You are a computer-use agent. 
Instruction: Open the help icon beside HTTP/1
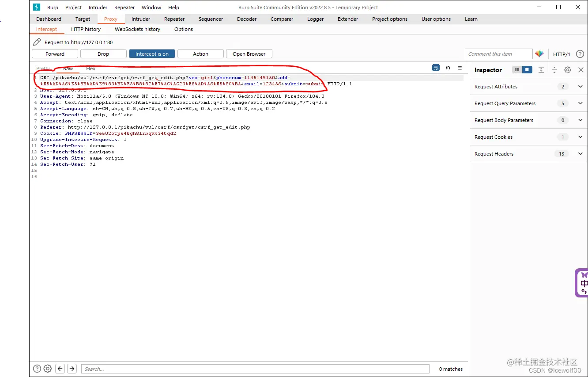(x=580, y=54)
